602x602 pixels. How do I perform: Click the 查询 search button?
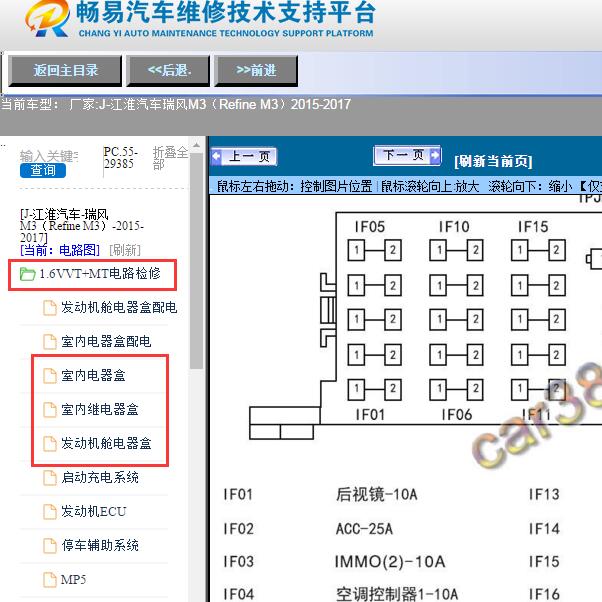click(43, 170)
